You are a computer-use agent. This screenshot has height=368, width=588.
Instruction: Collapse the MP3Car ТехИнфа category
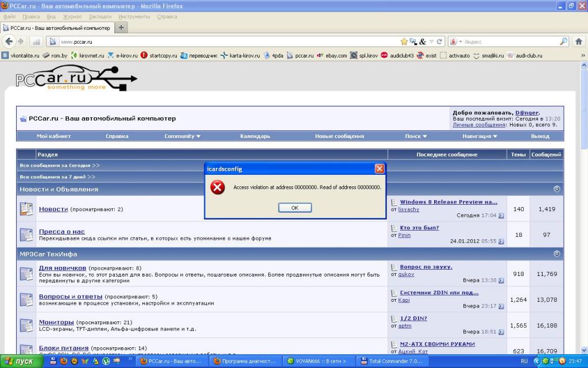pyautogui.click(x=556, y=254)
